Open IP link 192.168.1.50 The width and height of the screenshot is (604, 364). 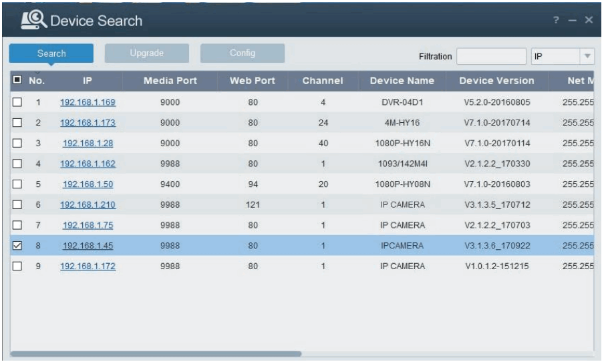coord(88,184)
